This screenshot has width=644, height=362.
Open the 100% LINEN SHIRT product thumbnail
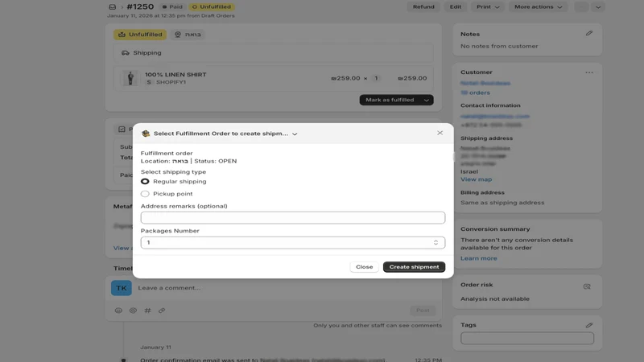point(130,78)
